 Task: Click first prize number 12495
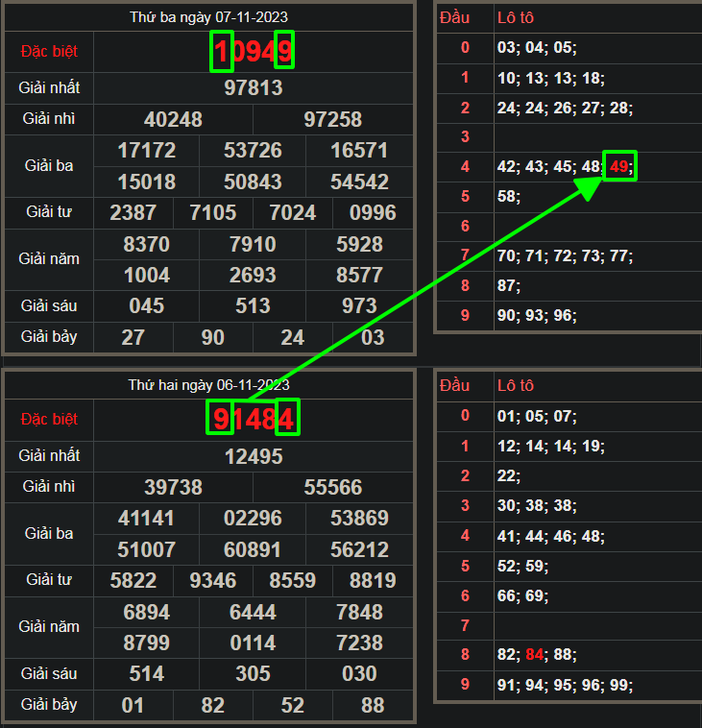point(253,456)
